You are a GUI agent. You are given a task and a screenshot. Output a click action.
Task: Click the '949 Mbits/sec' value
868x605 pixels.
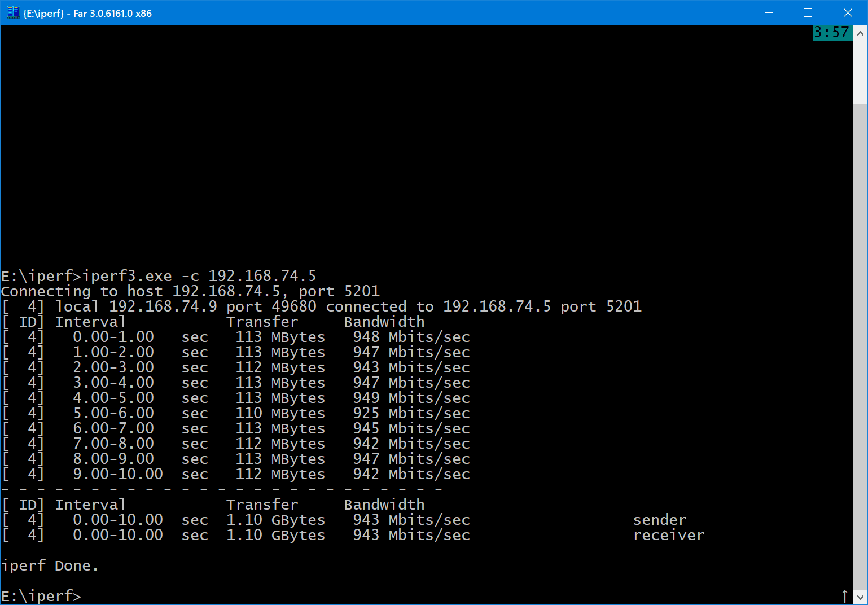[x=411, y=398]
